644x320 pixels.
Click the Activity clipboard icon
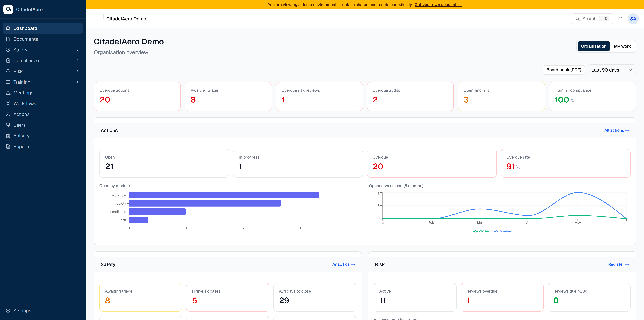point(8,136)
